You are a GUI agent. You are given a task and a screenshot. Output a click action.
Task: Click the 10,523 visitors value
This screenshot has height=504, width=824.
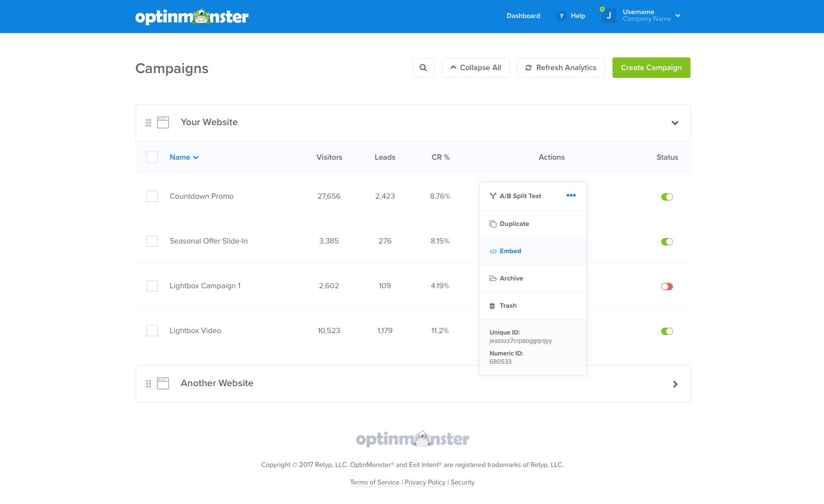coord(329,331)
